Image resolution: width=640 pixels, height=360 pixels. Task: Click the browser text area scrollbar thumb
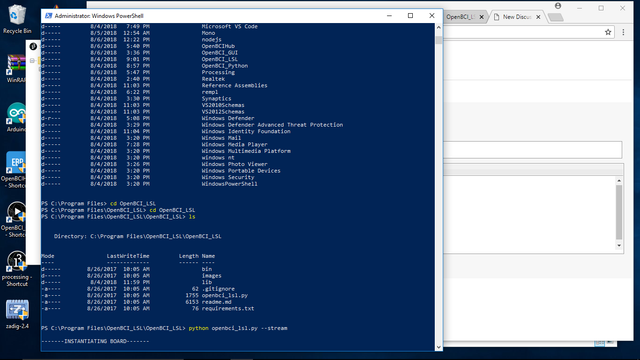pos(619,212)
